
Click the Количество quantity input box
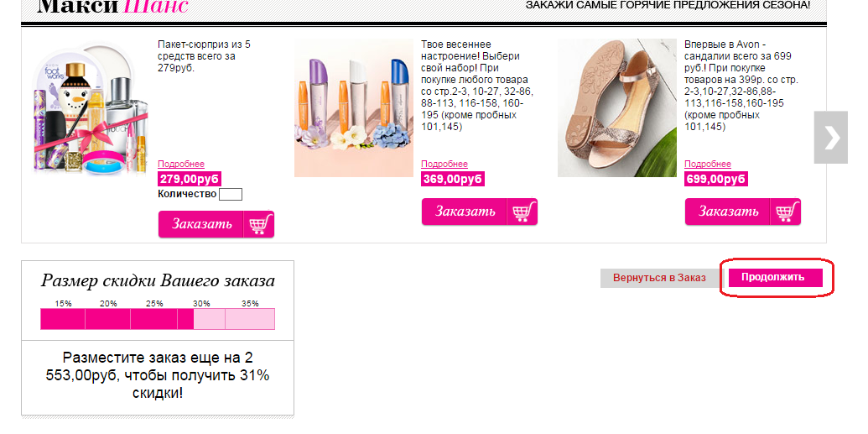tap(231, 194)
